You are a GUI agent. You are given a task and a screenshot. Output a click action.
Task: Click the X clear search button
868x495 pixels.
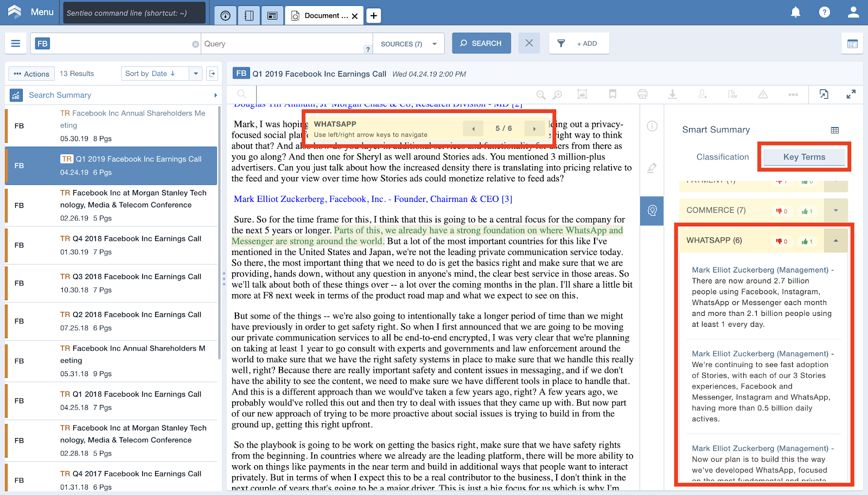(x=529, y=43)
